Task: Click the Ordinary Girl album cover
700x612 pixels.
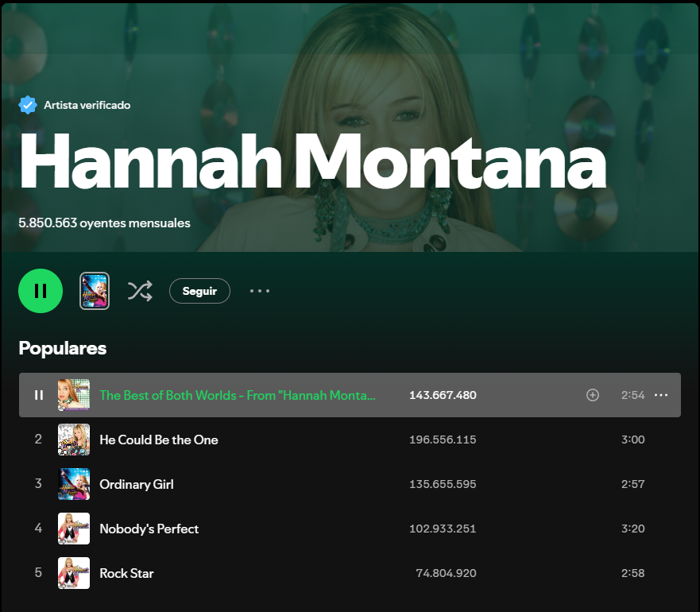Action: pos(74,484)
